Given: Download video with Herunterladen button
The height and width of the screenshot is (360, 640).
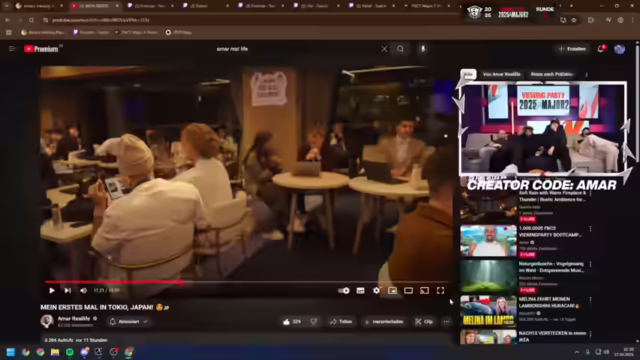Looking at the screenshot, I should (x=384, y=322).
